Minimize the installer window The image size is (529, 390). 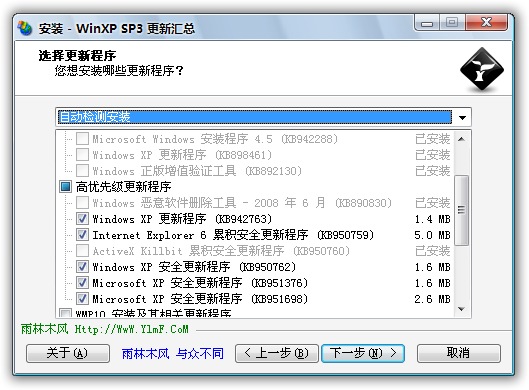coord(427,23)
